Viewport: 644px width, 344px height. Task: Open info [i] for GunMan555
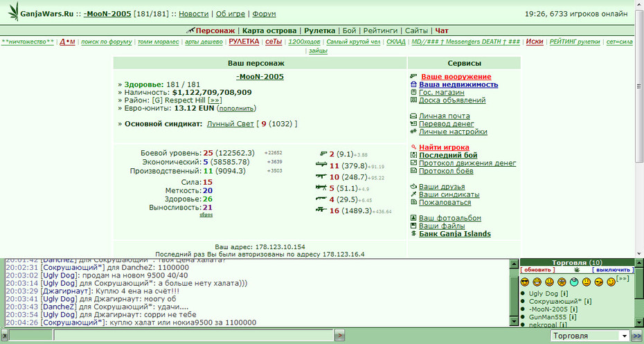[x=573, y=317]
